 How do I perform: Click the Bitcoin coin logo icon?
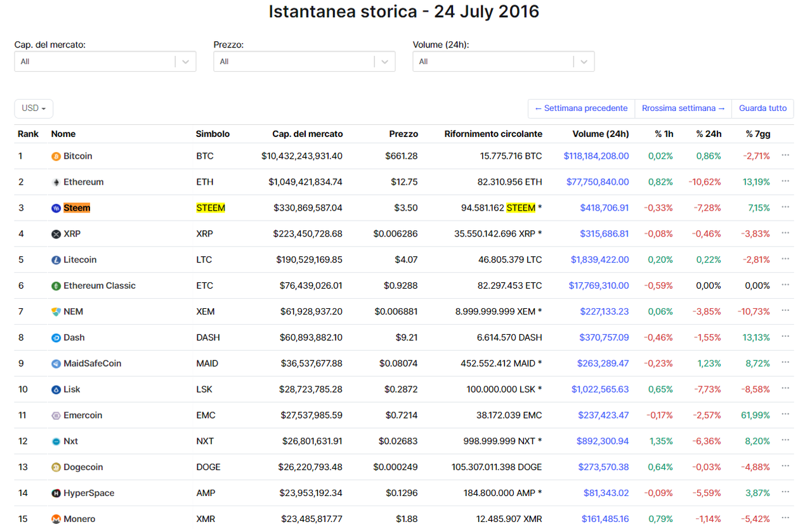[x=56, y=156]
